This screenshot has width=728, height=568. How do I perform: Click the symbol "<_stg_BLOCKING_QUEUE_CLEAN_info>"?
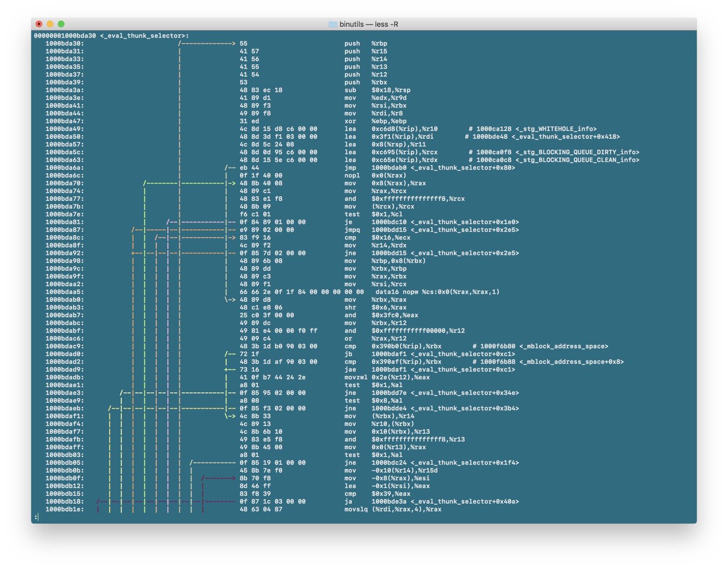coord(577,160)
